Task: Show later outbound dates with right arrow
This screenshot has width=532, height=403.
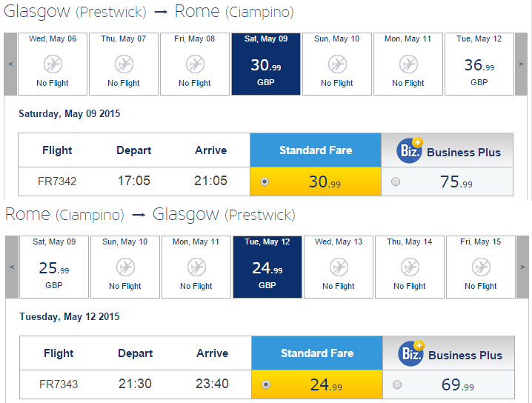Action: pyautogui.click(x=521, y=64)
